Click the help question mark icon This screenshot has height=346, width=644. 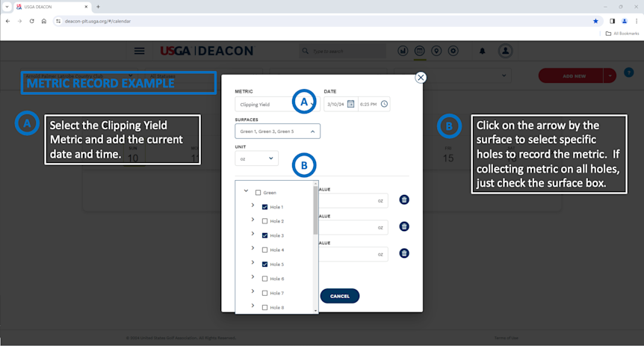point(628,72)
